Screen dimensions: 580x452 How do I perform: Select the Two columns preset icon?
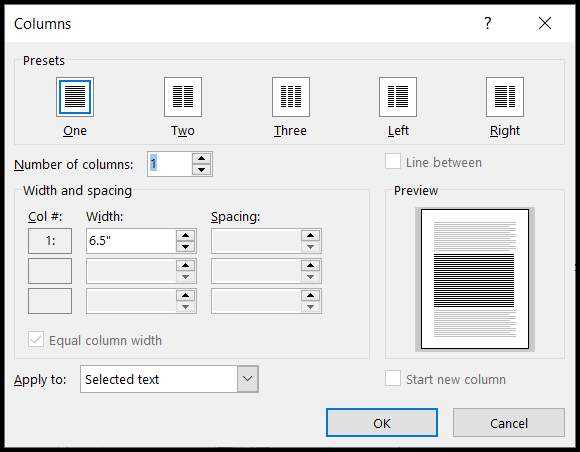183,97
